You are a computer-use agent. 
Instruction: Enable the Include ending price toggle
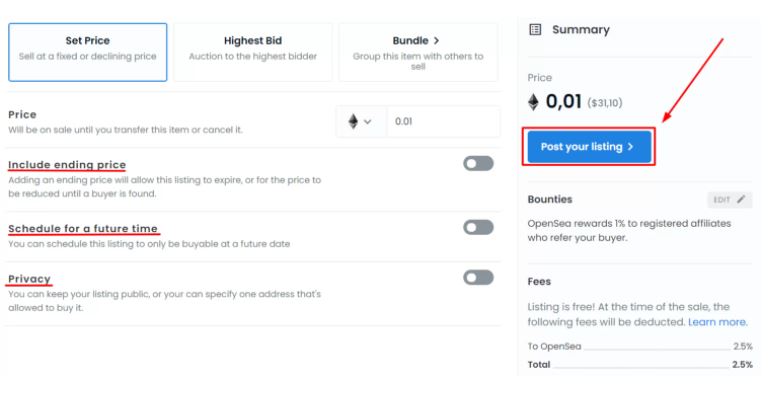[478, 164]
